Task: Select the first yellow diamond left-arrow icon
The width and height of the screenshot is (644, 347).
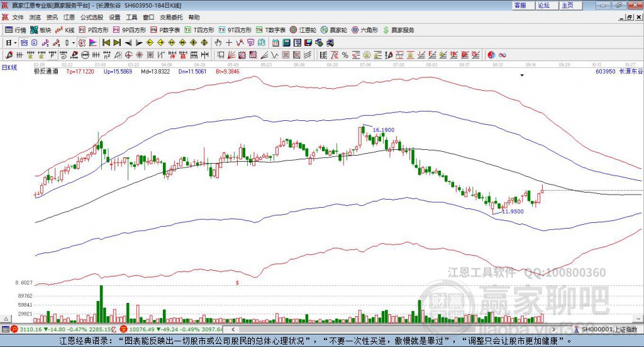Action: pos(150,43)
